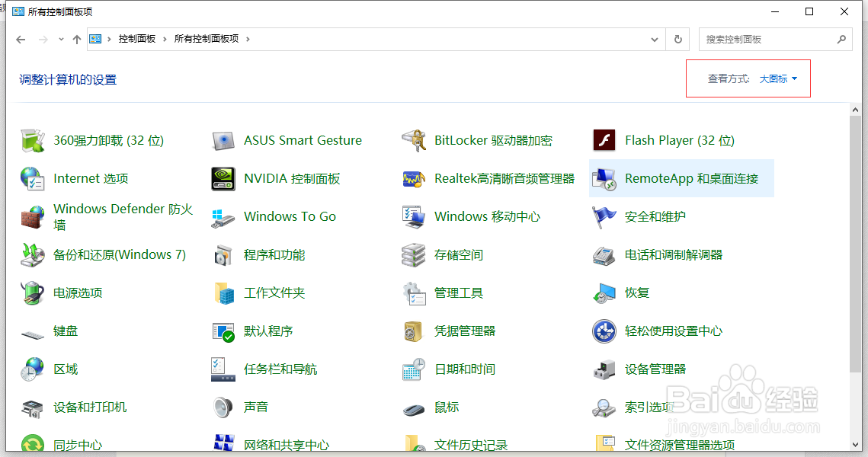Open the RemoteApp 和桌面连接 icon
This screenshot has height=457, width=868.
click(604, 179)
